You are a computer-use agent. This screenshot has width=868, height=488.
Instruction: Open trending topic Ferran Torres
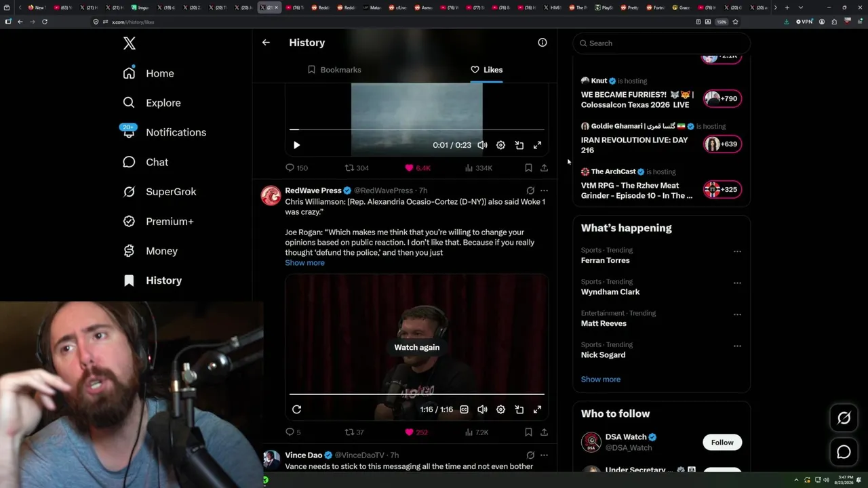(606, 260)
